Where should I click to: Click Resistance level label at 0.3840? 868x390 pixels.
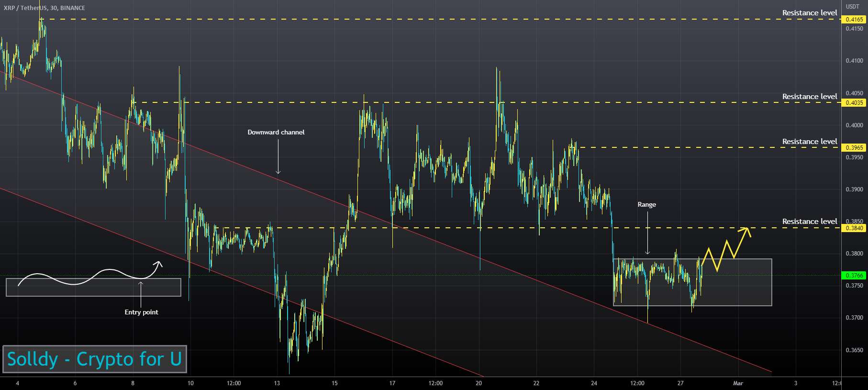tap(810, 222)
